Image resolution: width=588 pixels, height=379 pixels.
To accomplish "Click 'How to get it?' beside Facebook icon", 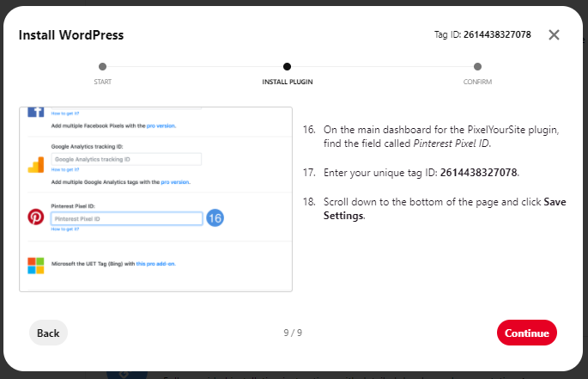I will pyautogui.click(x=65, y=113).
